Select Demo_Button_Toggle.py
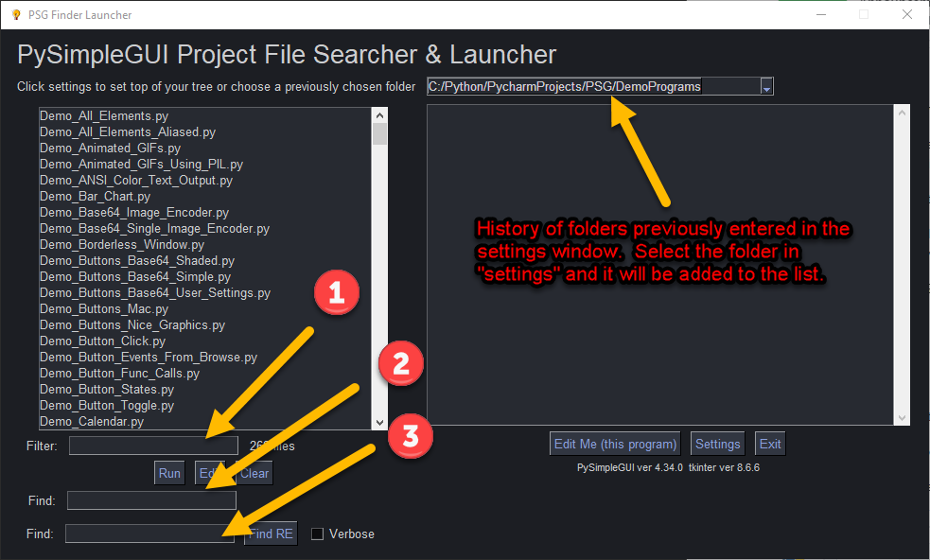This screenshot has height=560, width=930. click(x=107, y=404)
